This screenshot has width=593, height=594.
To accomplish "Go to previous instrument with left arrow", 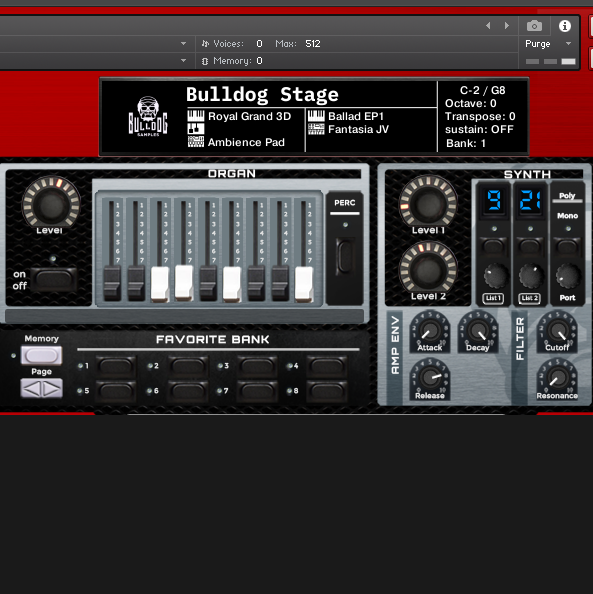I will 488,25.
